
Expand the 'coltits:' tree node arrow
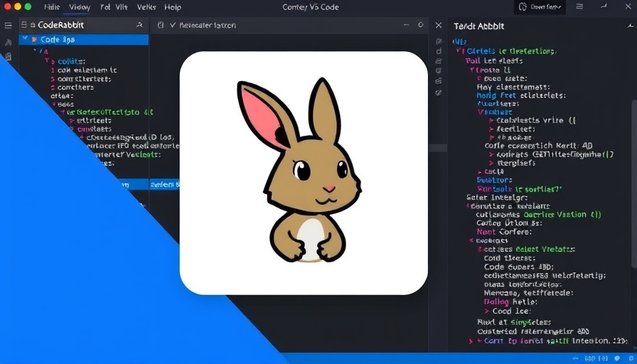47,61
